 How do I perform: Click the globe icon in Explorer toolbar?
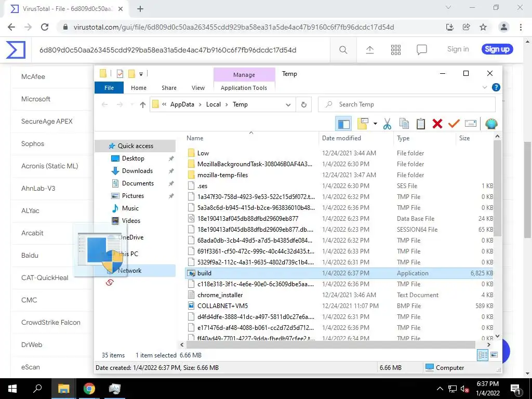pyautogui.click(x=491, y=124)
